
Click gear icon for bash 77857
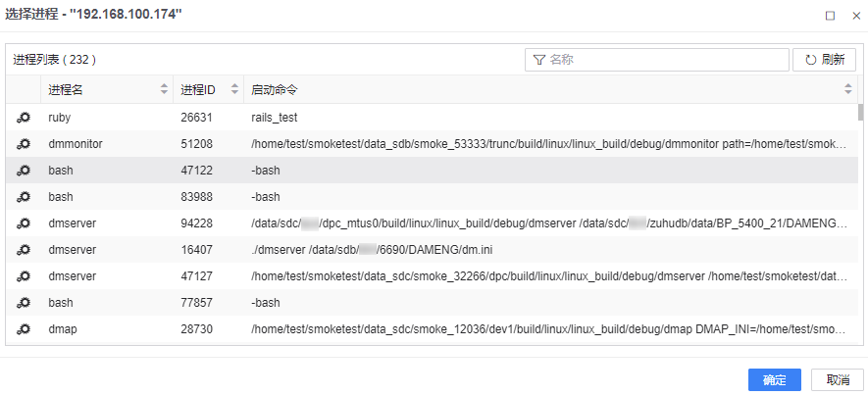coord(23,303)
